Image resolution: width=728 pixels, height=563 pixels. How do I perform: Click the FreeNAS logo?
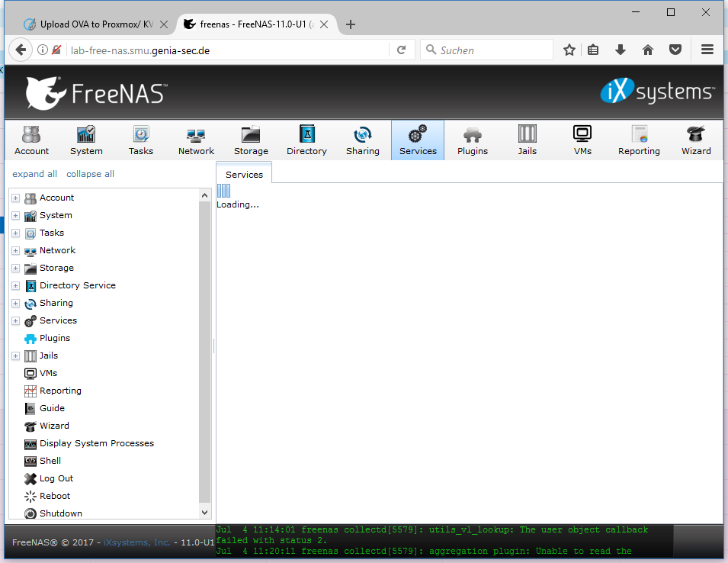[96, 93]
